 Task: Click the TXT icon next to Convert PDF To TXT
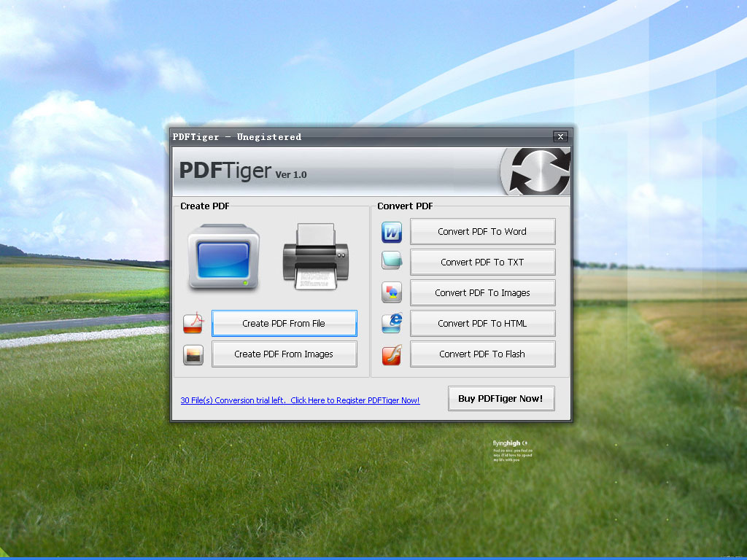391,262
